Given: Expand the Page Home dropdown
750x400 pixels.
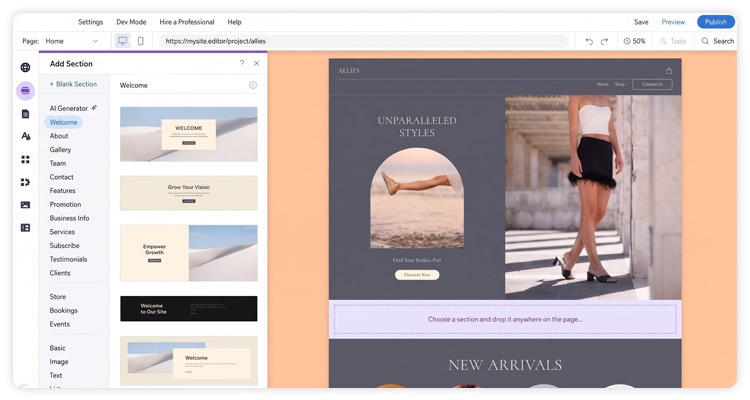Looking at the screenshot, I should 72,41.
